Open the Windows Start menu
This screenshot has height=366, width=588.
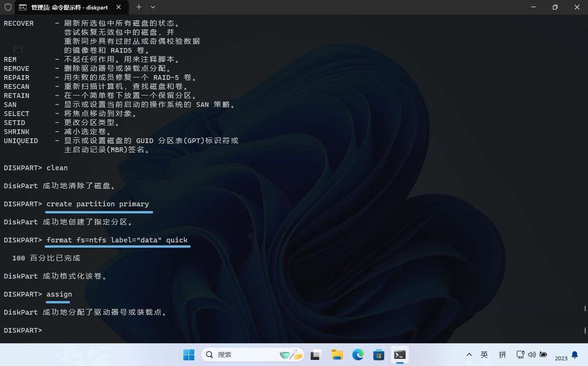(189, 355)
